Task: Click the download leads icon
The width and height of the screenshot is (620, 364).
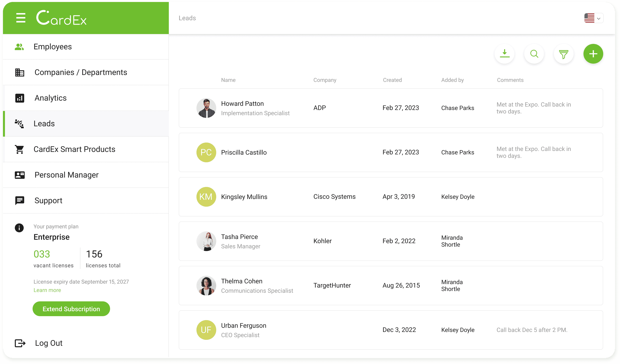Action: [x=504, y=54]
